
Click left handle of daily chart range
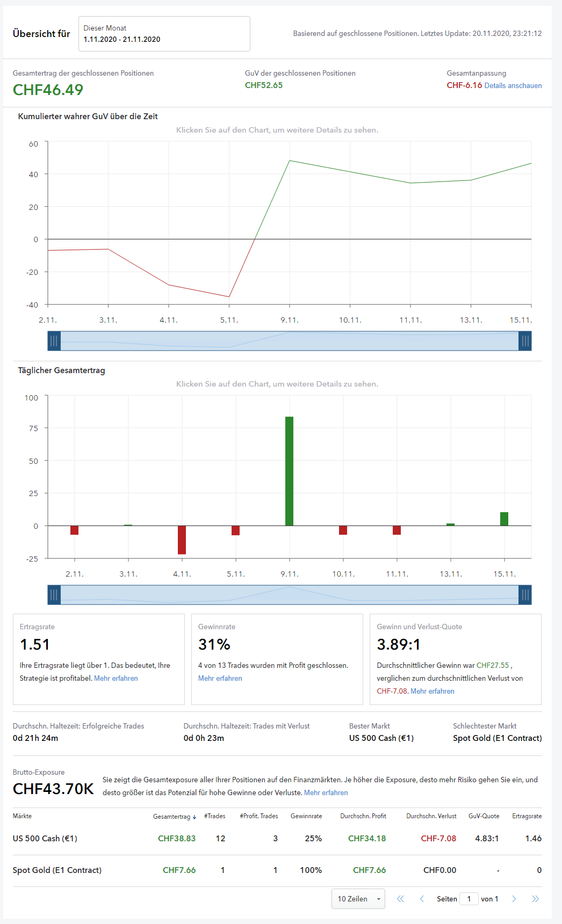[54, 595]
